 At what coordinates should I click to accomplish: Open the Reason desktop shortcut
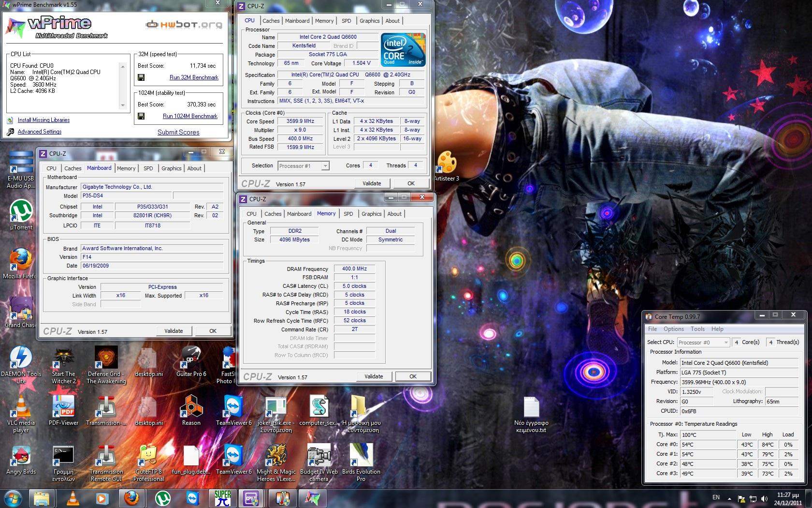point(191,410)
